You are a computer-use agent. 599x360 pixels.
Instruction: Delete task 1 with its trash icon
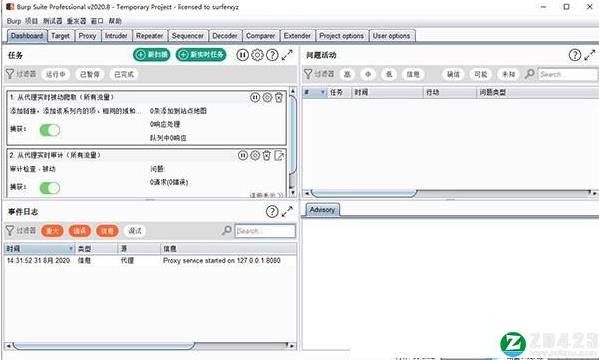tap(279, 97)
